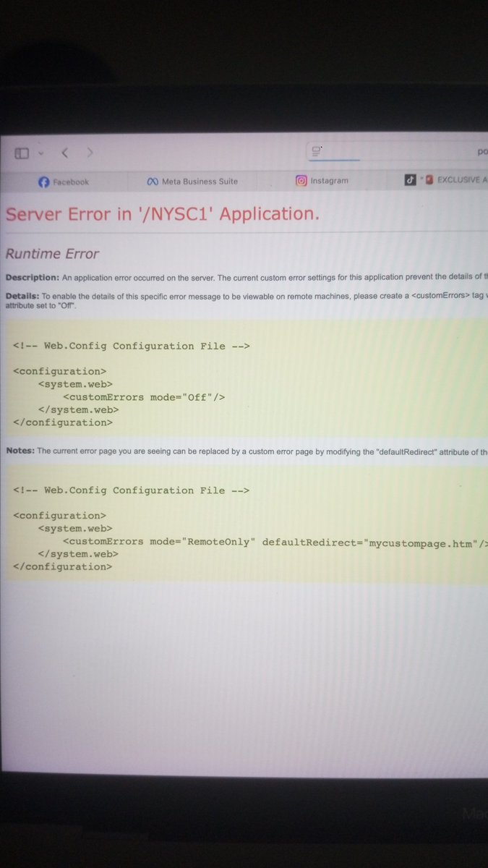The height and width of the screenshot is (868, 488).
Task: Click the customErrors mode="Off" line
Action: [x=144, y=397]
